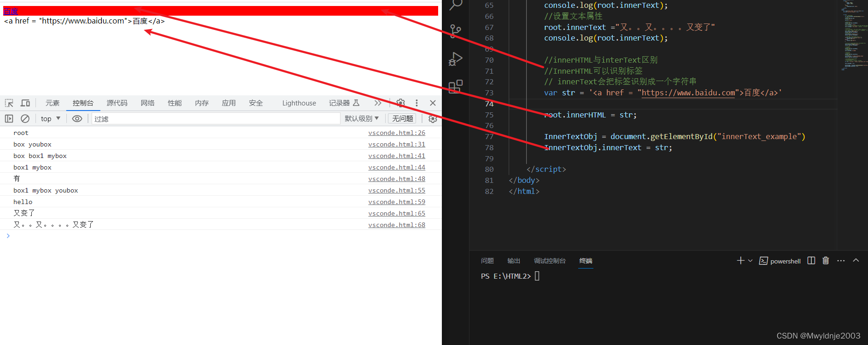The width and height of the screenshot is (868, 345).
Task: Clear the console with the ban icon
Action: pyautogui.click(x=25, y=119)
